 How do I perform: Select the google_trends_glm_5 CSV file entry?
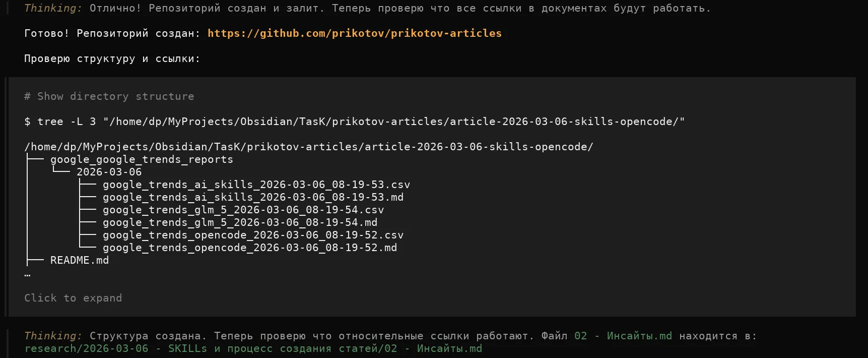[243, 210]
